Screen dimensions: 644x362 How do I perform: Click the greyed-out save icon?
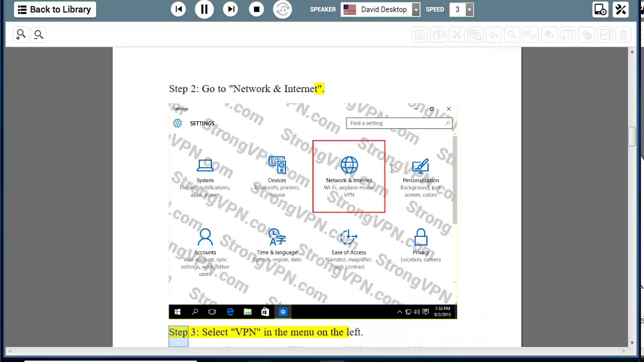[x=420, y=35]
